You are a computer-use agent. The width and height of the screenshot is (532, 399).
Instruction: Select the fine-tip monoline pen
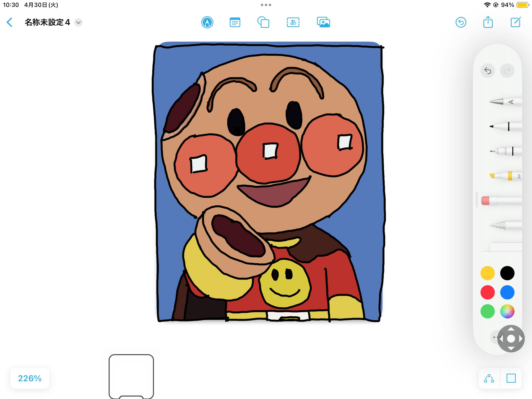point(505,151)
